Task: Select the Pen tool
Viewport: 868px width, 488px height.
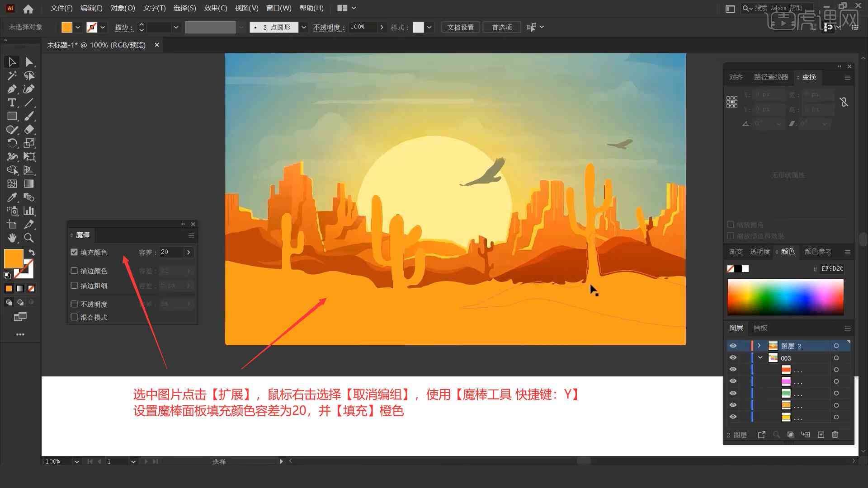Action: click(x=11, y=89)
